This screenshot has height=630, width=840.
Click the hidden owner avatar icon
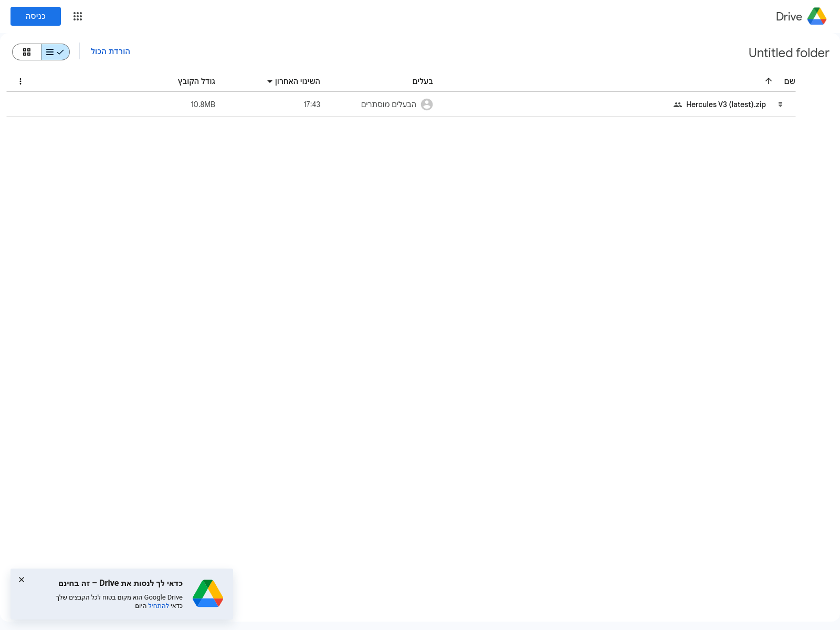click(x=427, y=104)
